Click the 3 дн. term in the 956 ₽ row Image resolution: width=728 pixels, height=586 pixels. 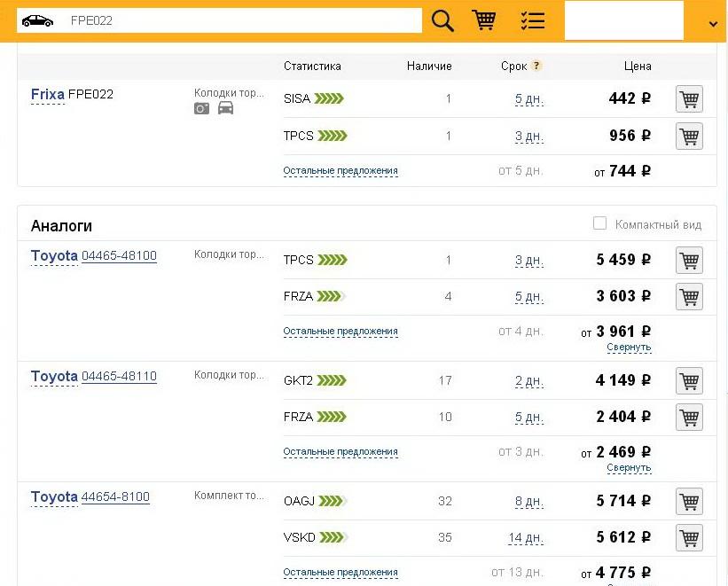pos(528,136)
